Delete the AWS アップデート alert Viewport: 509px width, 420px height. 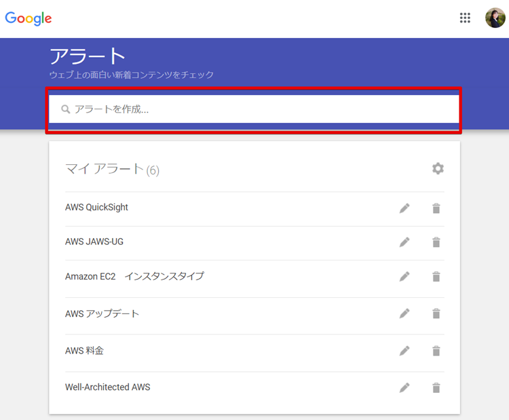[x=436, y=313]
